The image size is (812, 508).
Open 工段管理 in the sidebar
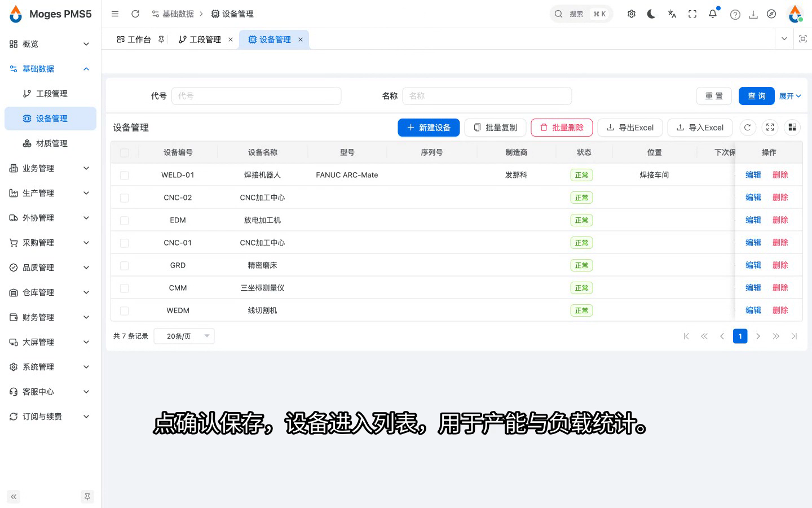pyautogui.click(x=49, y=94)
